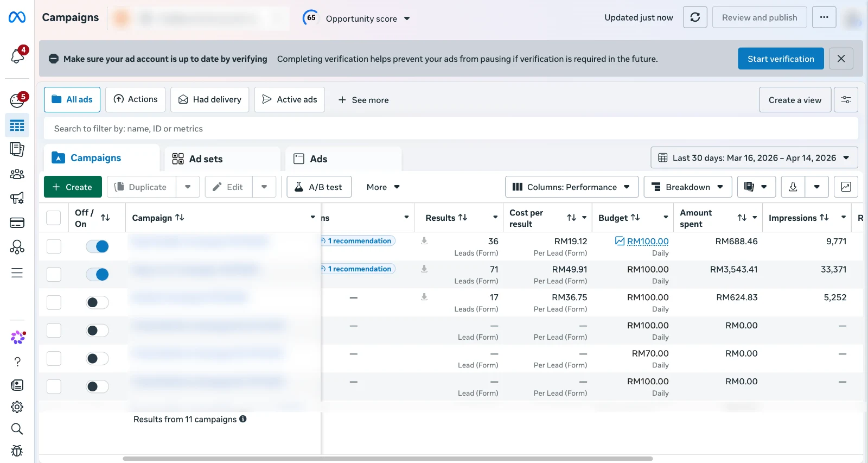This screenshot has width=868, height=463.
Task: Open the account overview face icon
Action: [x=17, y=100]
